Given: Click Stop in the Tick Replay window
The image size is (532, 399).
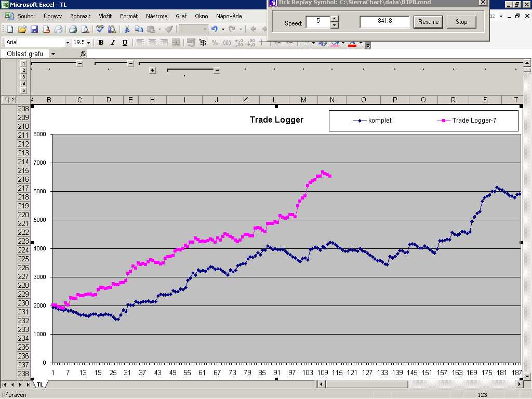Looking at the screenshot, I should (x=461, y=22).
